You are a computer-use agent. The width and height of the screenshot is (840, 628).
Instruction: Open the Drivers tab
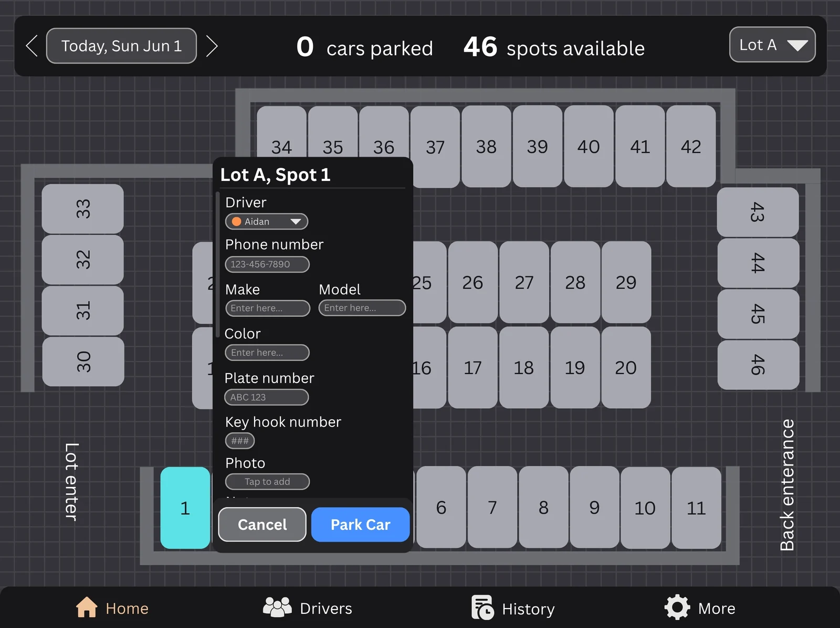[308, 608]
